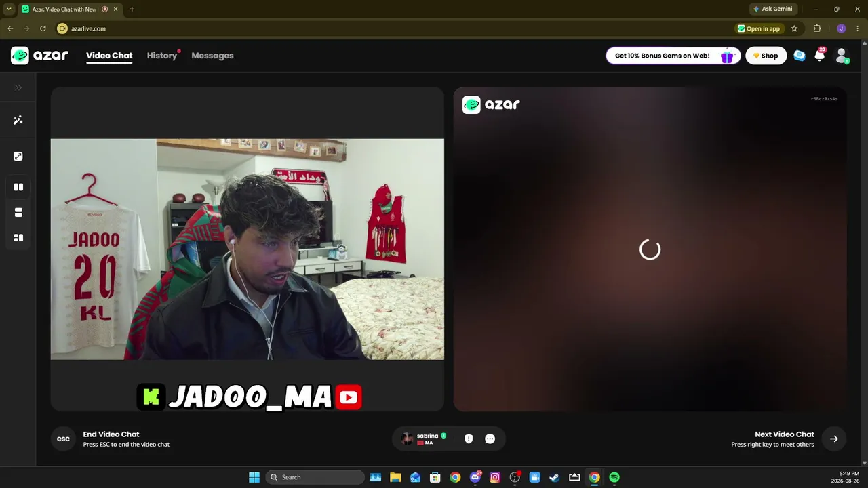
Task: Open sabrina's profile chip
Action: coord(425,439)
